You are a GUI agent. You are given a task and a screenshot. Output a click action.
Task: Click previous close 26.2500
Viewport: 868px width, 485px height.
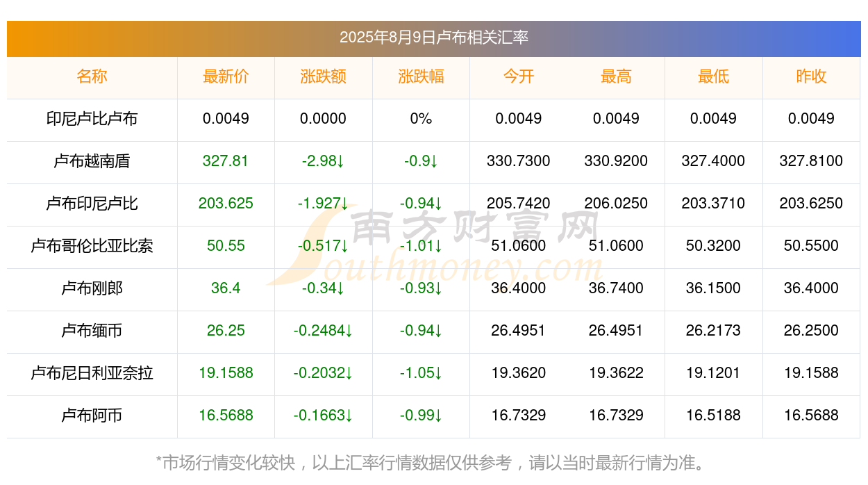pyautogui.click(x=811, y=331)
